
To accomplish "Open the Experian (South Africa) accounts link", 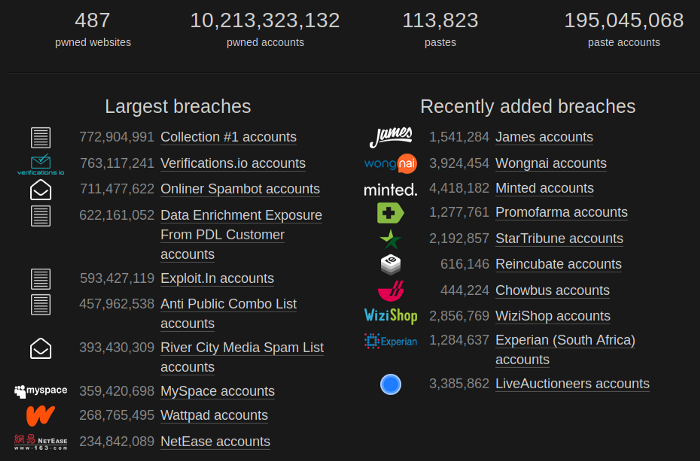I will [566, 350].
